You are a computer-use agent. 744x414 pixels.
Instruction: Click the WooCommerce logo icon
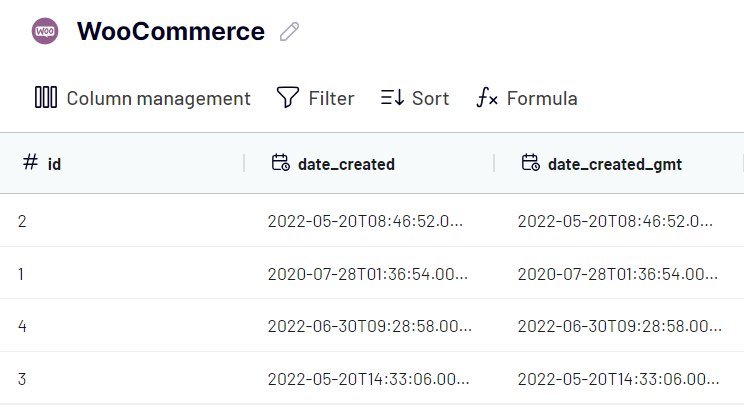pyautogui.click(x=45, y=31)
